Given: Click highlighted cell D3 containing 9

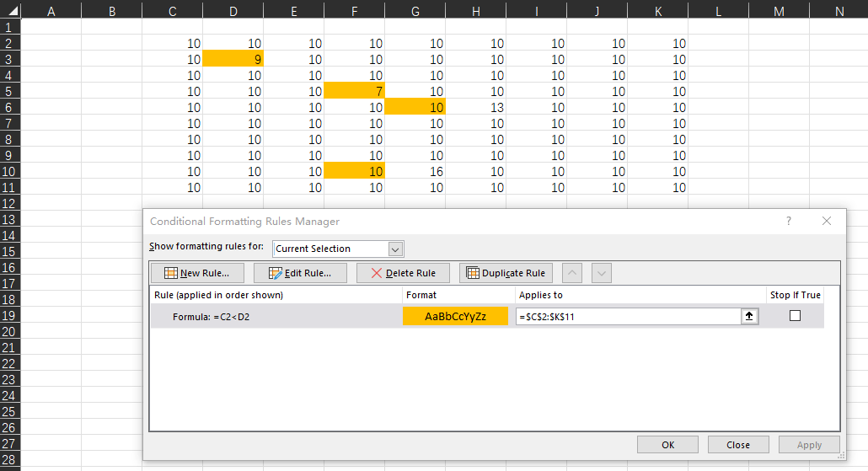Looking at the screenshot, I should tap(233, 59).
